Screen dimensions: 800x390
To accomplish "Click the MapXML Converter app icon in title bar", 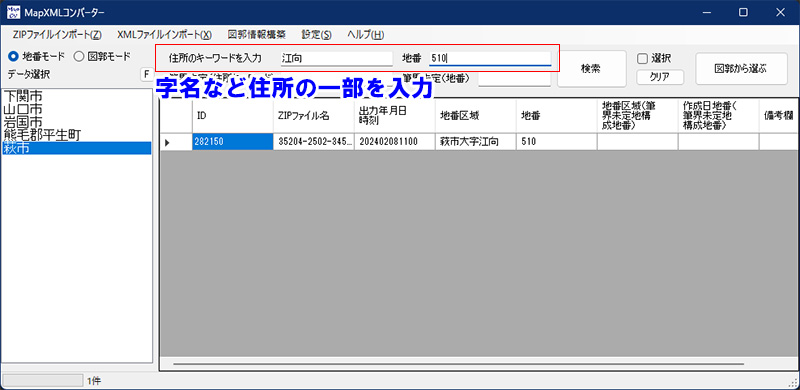I will tap(13, 12).
